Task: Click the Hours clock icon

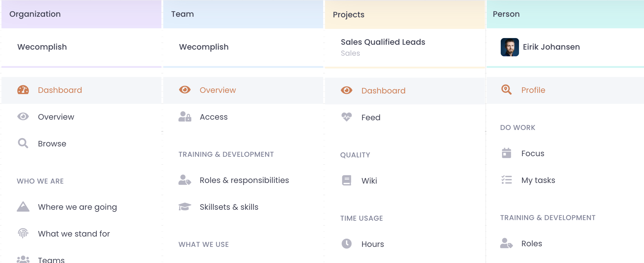Action: click(x=347, y=244)
